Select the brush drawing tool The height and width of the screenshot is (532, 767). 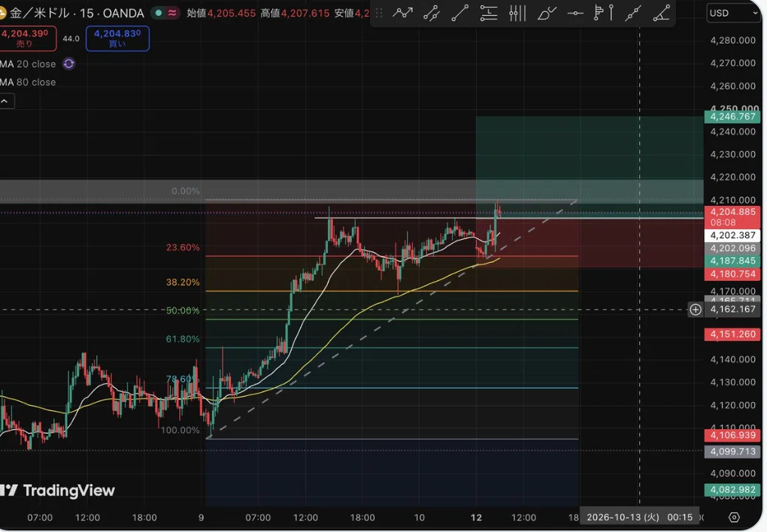[x=547, y=14]
